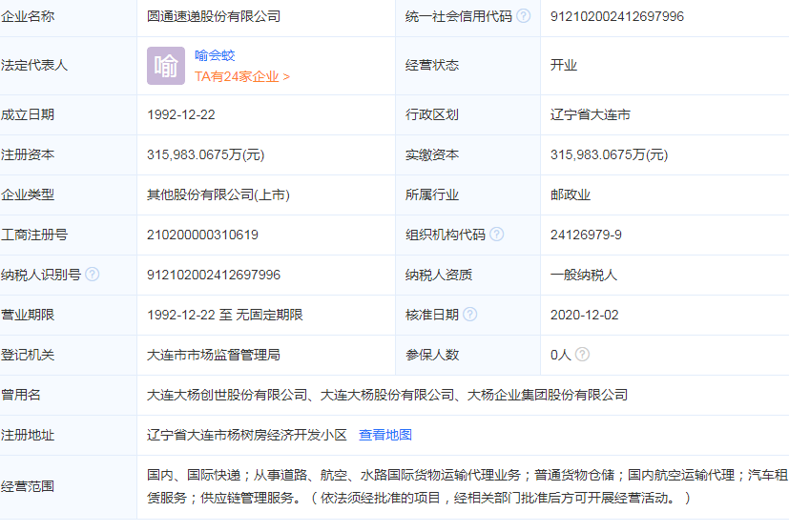Viewport: 789px width, 532px height.
Task: Click help icon next to 统一社会信用代码
Action: [524, 16]
